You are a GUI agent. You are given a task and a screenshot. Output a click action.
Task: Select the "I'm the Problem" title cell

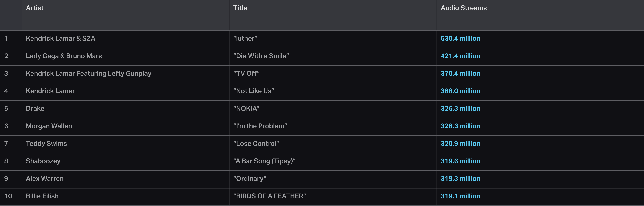260,126
